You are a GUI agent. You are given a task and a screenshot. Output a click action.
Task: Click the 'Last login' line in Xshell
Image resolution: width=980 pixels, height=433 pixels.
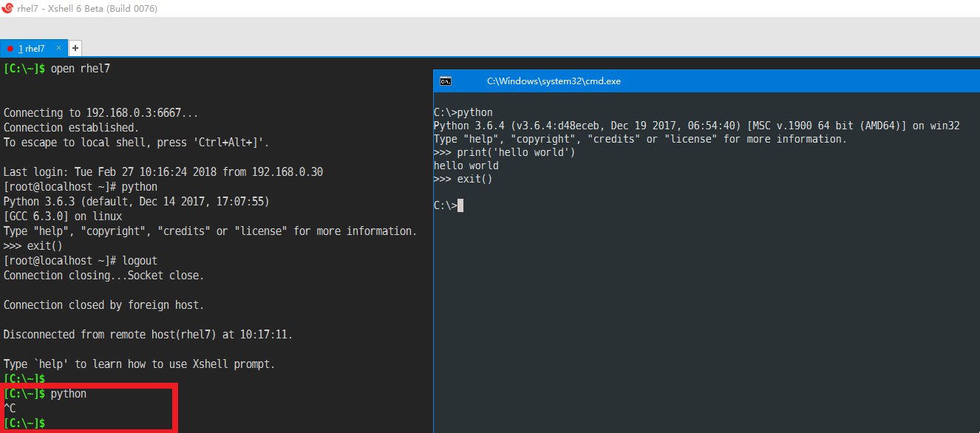click(x=163, y=172)
